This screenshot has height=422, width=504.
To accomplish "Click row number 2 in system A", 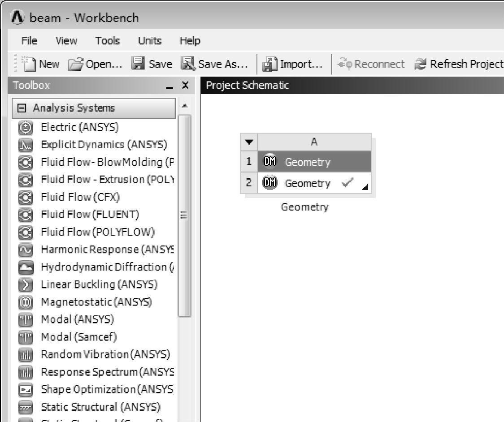I will click(249, 183).
